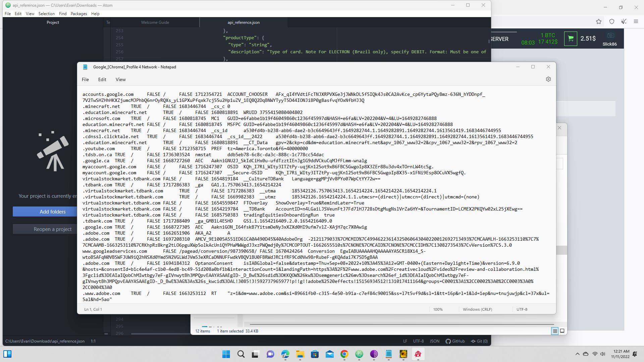The width and height of the screenshot is (644, 362).
Task: Open the browser hamburger menu
Action: coord(636,22)
